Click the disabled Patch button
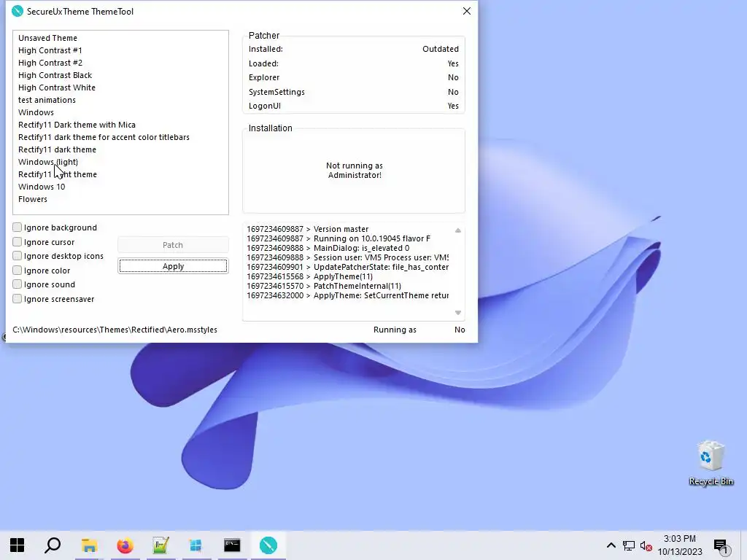Screen dimensions: 747x560 173,245
